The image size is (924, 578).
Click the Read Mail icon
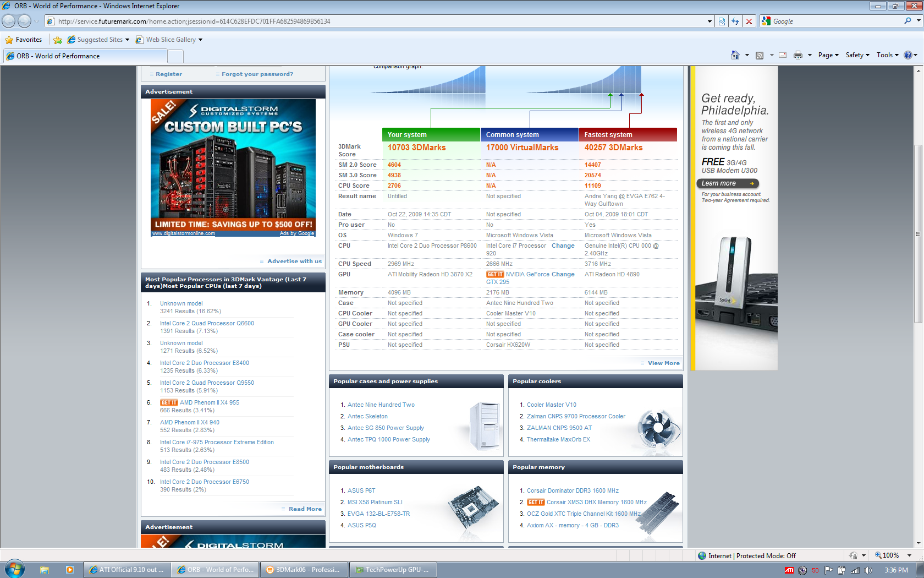pos(783,55)
